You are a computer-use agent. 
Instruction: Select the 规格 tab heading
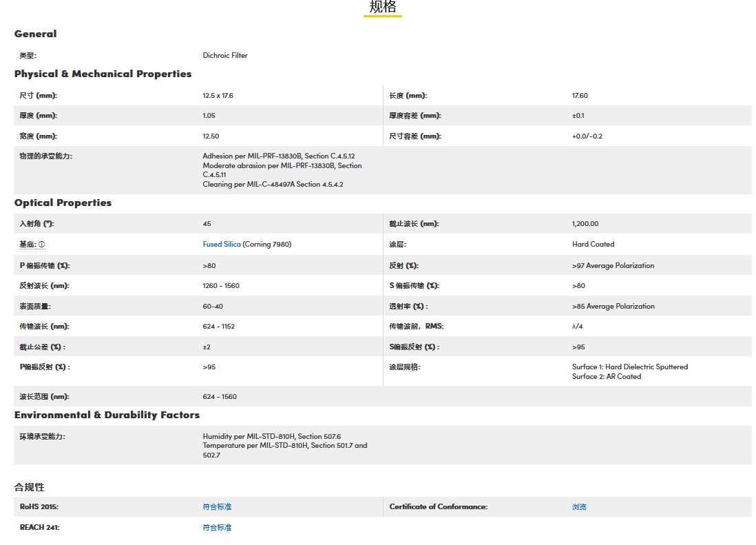pyautogui.click(x=383, y=8)
